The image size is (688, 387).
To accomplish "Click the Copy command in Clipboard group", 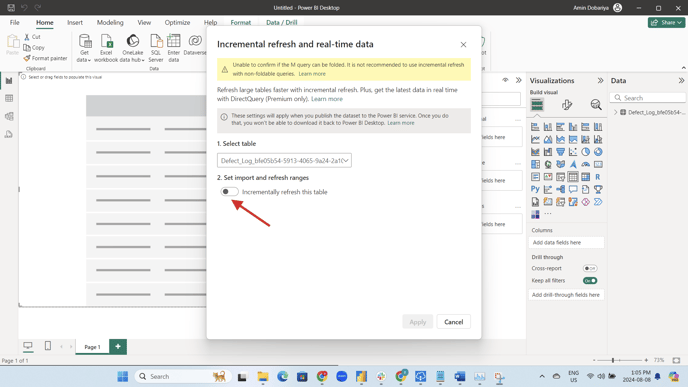I will [x=34, y=47].
